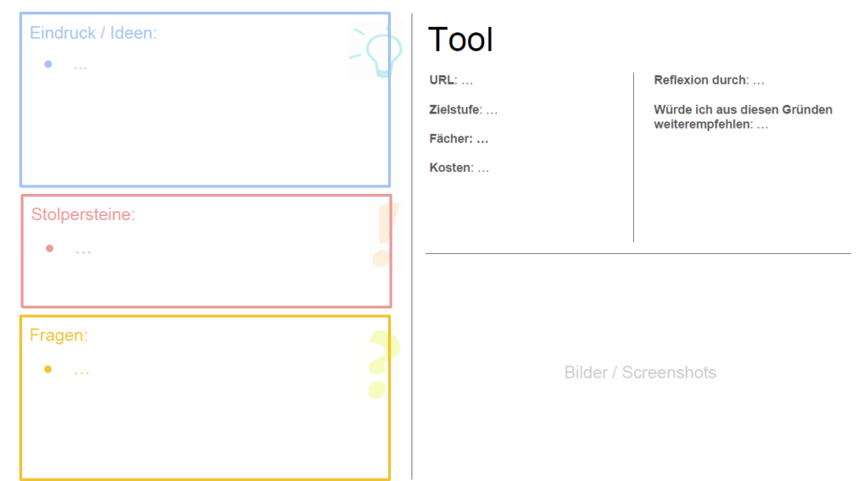Click the Bilder / Screenshots placeholder
Viewport: 868px width, 481px height.
click(x=640, y=373)
